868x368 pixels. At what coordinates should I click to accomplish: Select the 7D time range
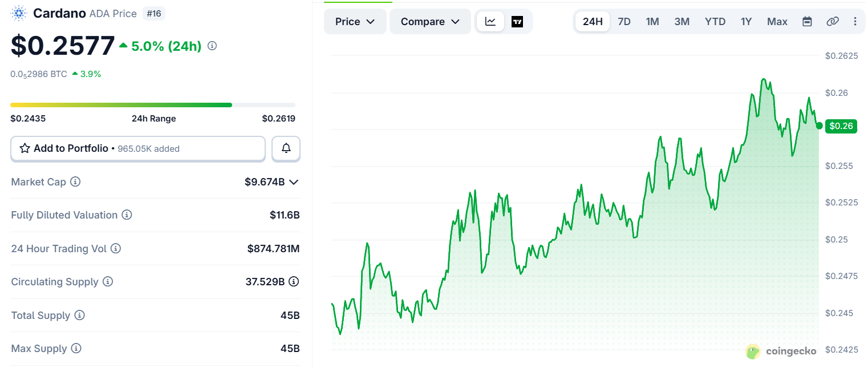624,22
